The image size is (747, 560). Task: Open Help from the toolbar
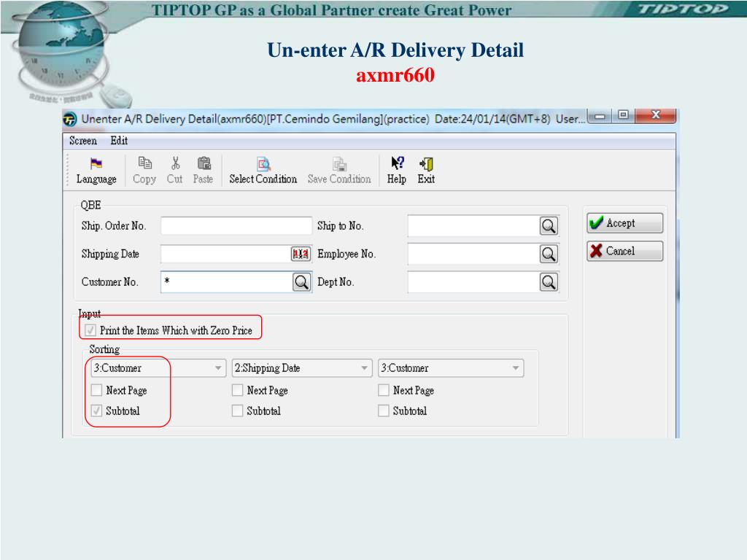click(396, 171)
